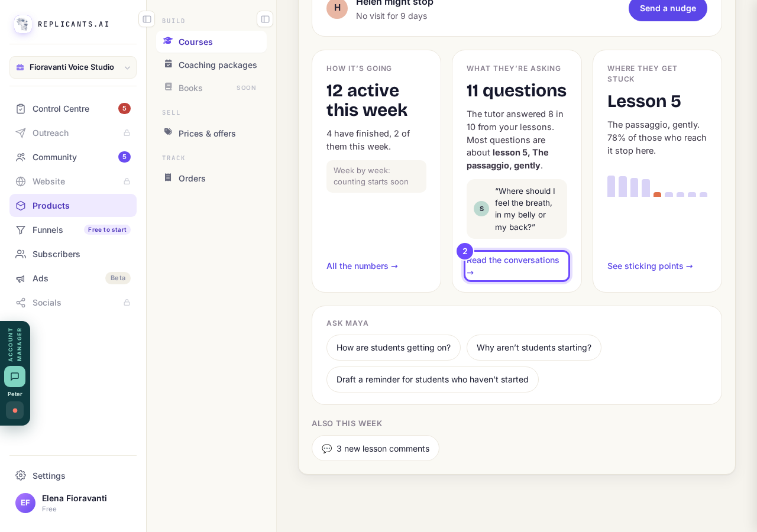Click the orange Lesson 5 chart bar
This screenshot has width=757, height=532.
(657, 194)
